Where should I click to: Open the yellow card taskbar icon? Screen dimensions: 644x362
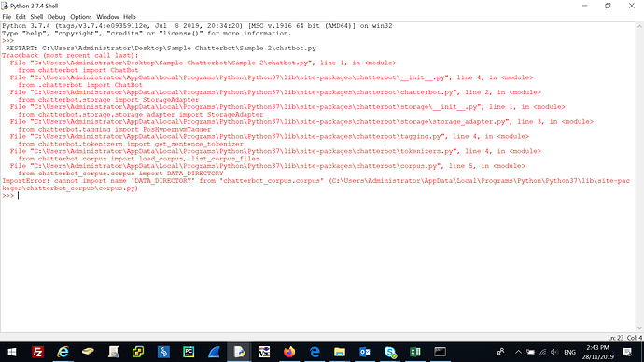tap(88, 352)
